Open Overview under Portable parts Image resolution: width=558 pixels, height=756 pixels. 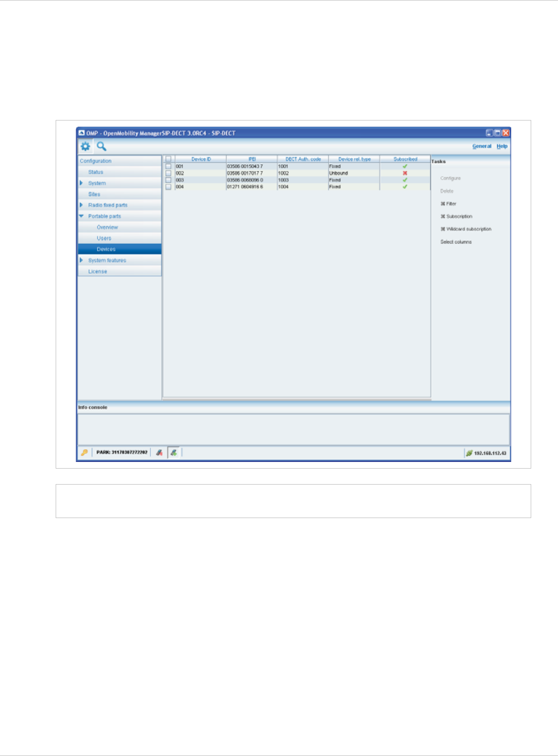(x=120, y=227)
